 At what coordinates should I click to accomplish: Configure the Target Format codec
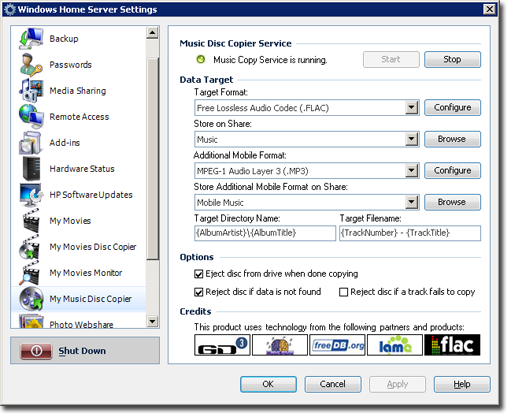[x=452, y=107]
